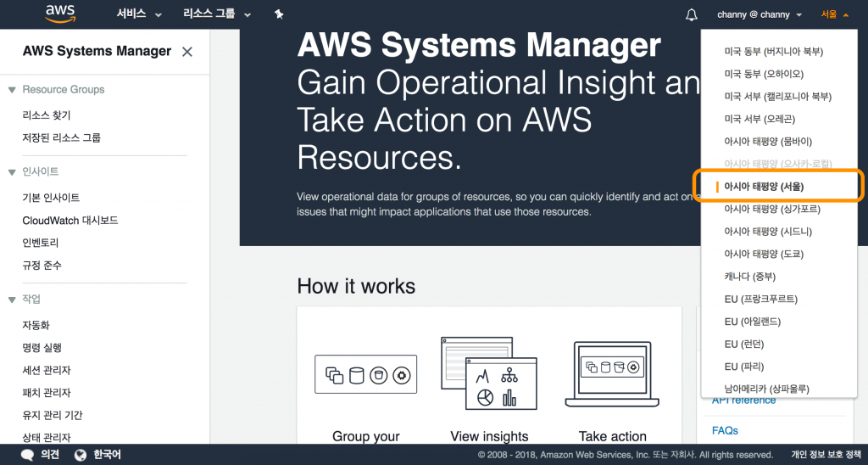Select region 미국 동부 (버지니아 북부)
868x465 pixels.
[773, 52]
